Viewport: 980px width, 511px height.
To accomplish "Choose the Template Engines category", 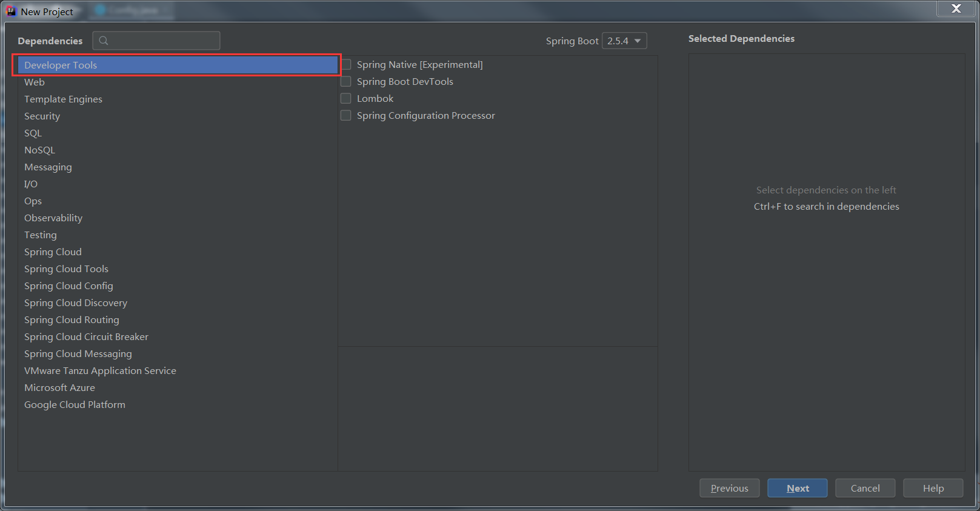I will tap(178, 99).
